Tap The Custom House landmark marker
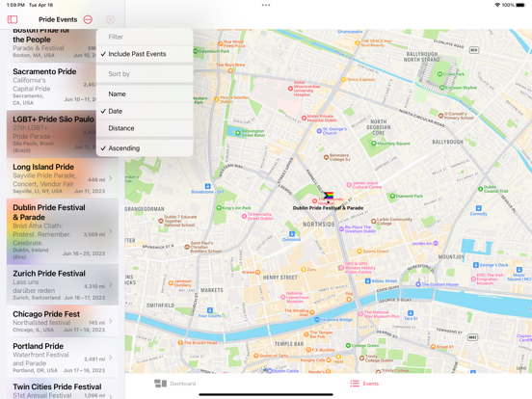532x399 pixels. [418, 284]
